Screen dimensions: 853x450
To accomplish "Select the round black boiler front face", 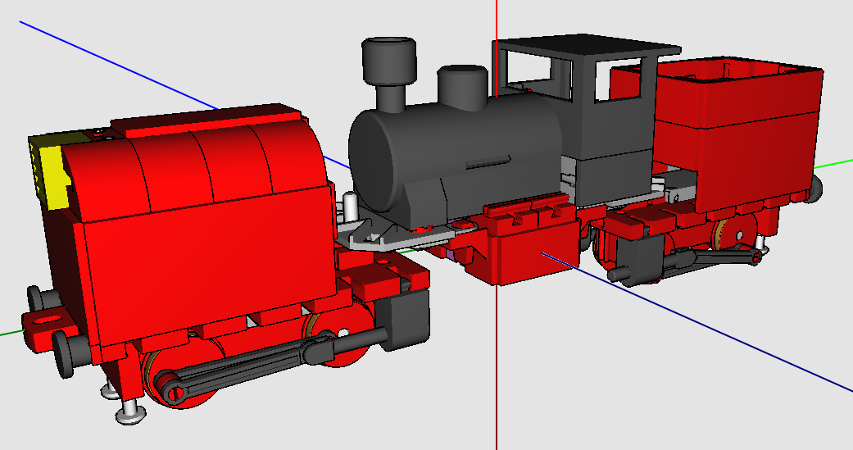I will coord(371,163).
